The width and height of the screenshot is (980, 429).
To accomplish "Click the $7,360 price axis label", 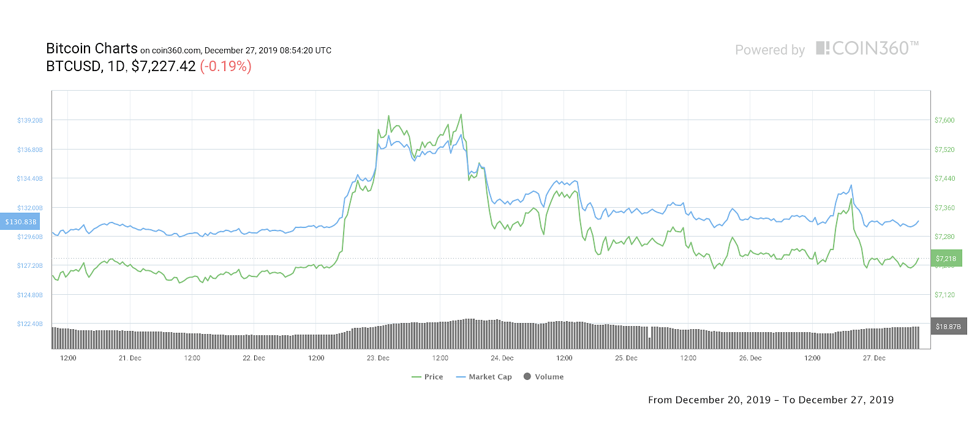I will tap(944, 208).
